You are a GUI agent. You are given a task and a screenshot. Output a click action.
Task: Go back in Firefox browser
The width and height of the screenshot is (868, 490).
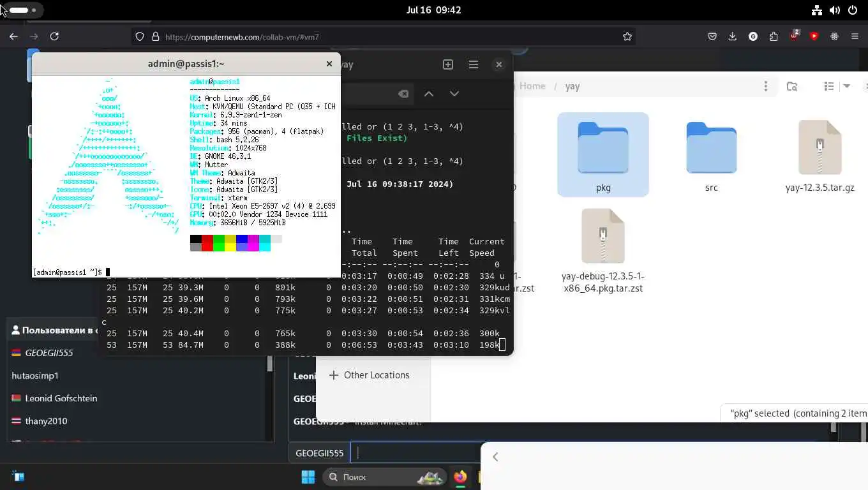point(13,37)
